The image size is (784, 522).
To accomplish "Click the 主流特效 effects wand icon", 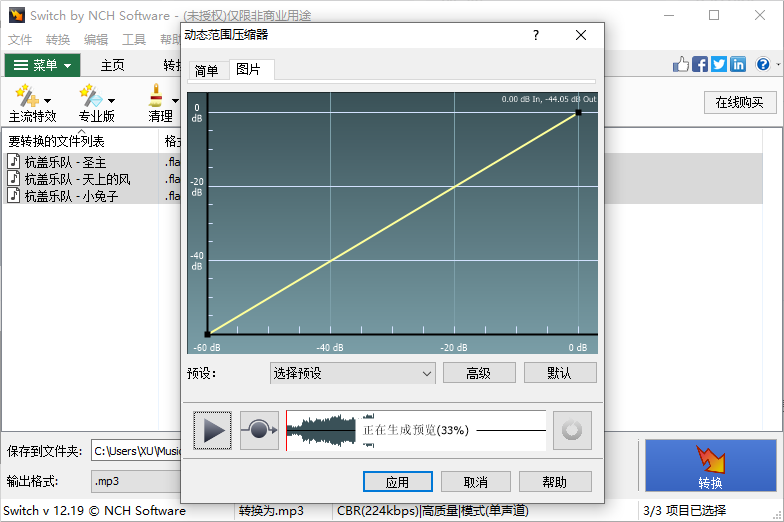I will coord(26,96).
